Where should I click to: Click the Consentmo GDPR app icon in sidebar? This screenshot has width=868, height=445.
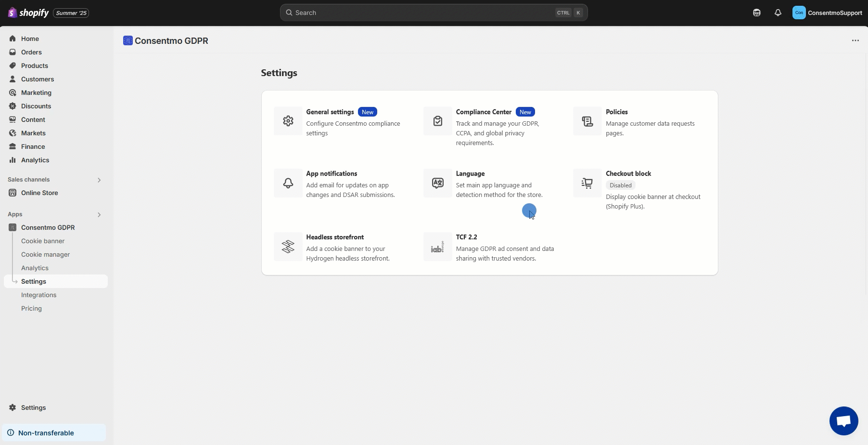click(x=13, y=227)
